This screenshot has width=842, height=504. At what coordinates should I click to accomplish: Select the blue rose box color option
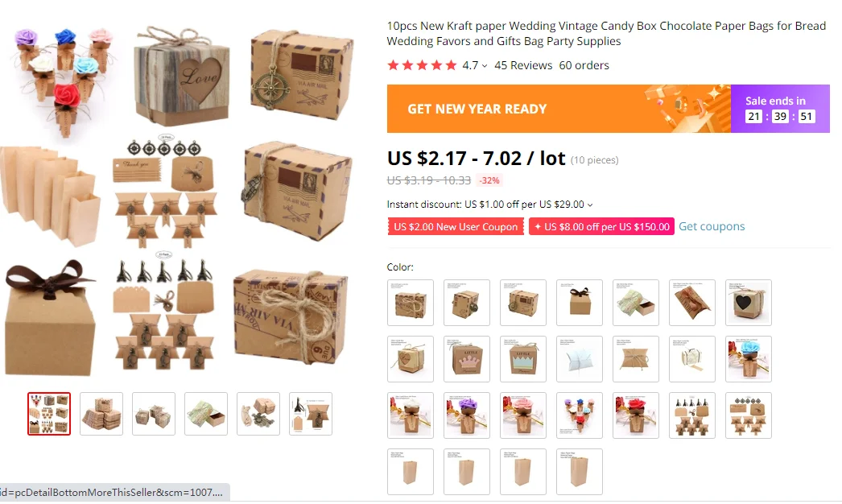pyautogui.click(x=748, y=359)
